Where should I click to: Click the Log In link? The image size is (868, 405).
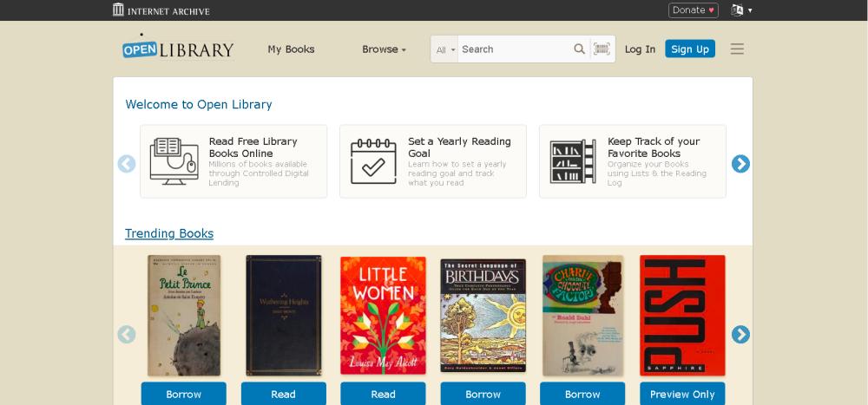click(x=640, y=49)
